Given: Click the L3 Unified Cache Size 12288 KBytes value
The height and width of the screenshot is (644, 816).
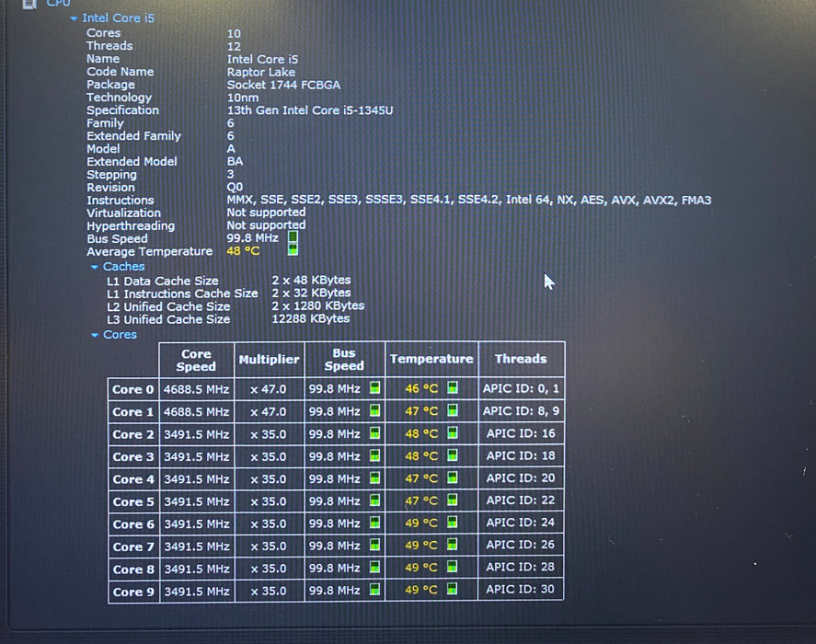Looking at the screenshot, I should (x=311, y=318).
